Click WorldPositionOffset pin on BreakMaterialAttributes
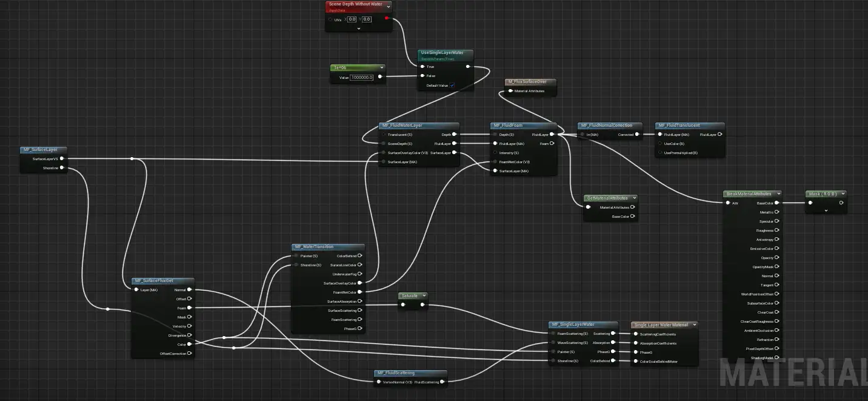Viewport: 868px width, 401px height. click(x=776, y=294)
